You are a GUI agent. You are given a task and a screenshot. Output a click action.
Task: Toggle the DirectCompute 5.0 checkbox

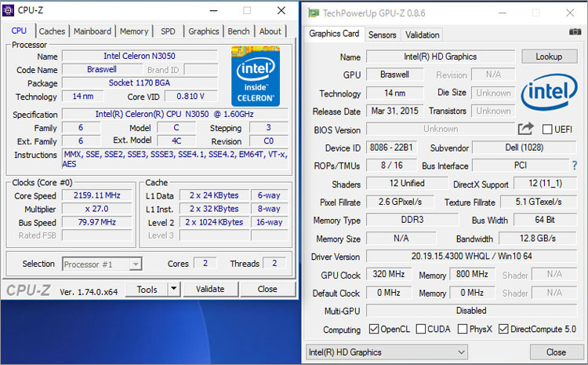[503, 329]
